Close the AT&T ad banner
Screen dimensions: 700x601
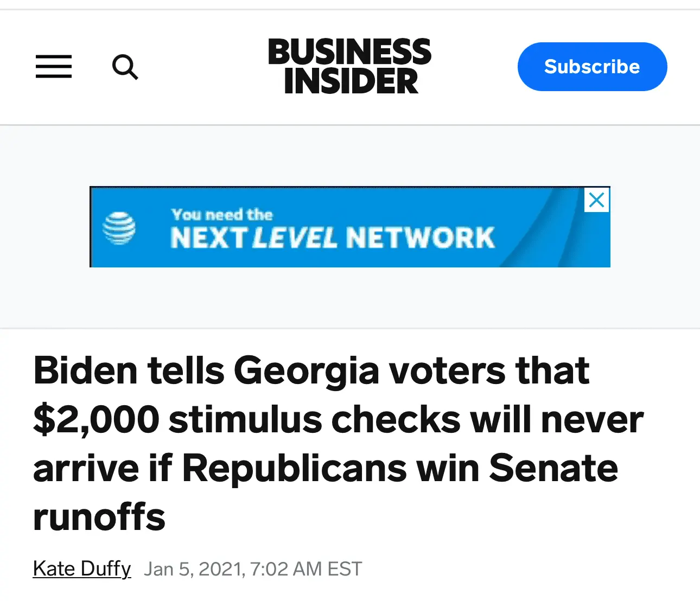coord(596,200)
